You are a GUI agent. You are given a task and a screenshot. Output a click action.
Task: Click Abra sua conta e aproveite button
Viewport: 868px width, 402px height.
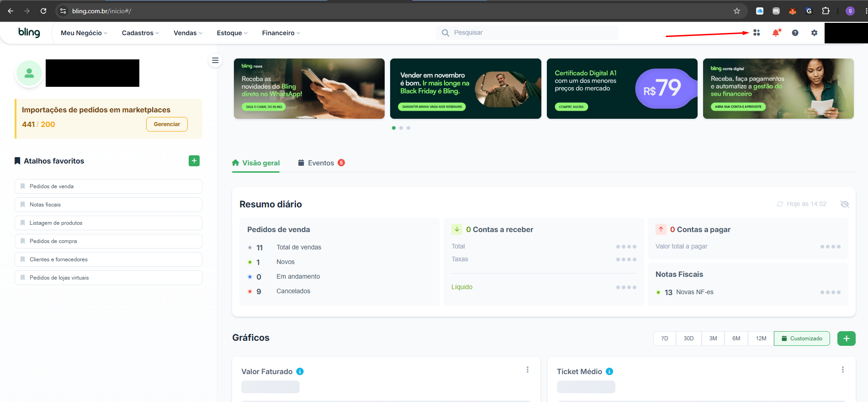[x=738, y=107]
